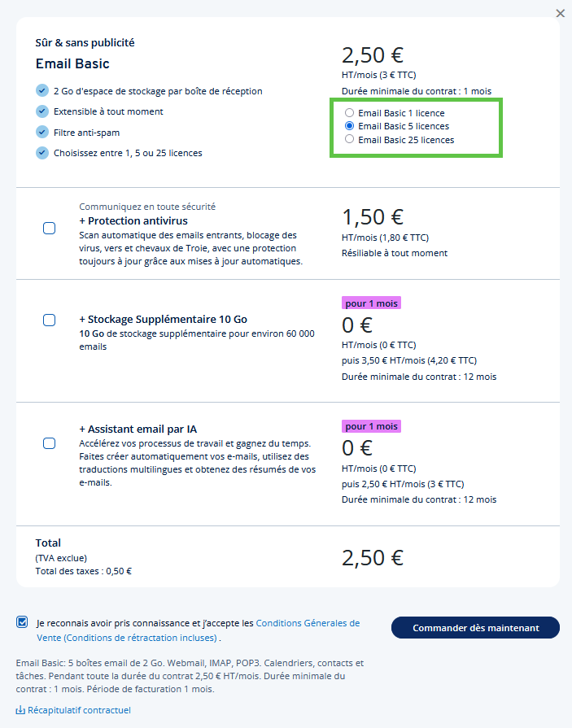Image resolution: width=572 pixels, height=728 pixels.
Task: Click the 'pour 1 mois' badge for AI assistant
Action: pyautogui.click(x=371, y=426)
